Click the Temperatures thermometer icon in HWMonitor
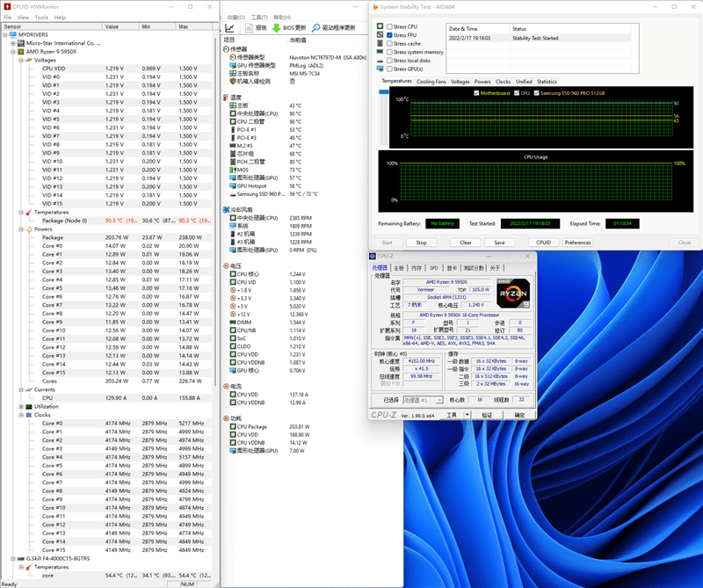The width and height of the screenshot is (703, 588). [x=29, y=212]
